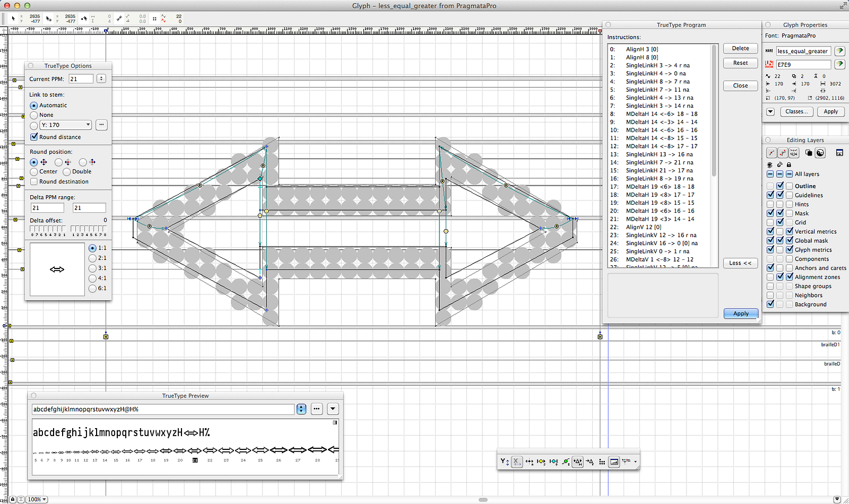
Task: Choose the Align tool with crosshair icon
Action: [x=529, y=462]
